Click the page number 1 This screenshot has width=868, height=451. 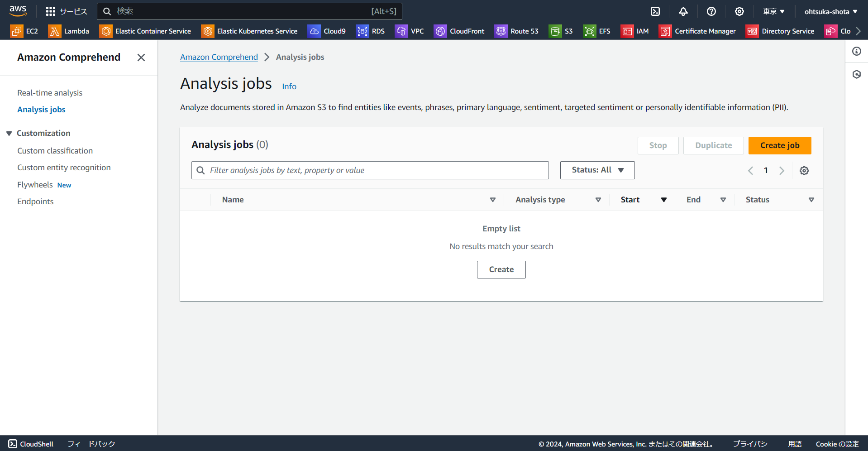pos(766,170)
